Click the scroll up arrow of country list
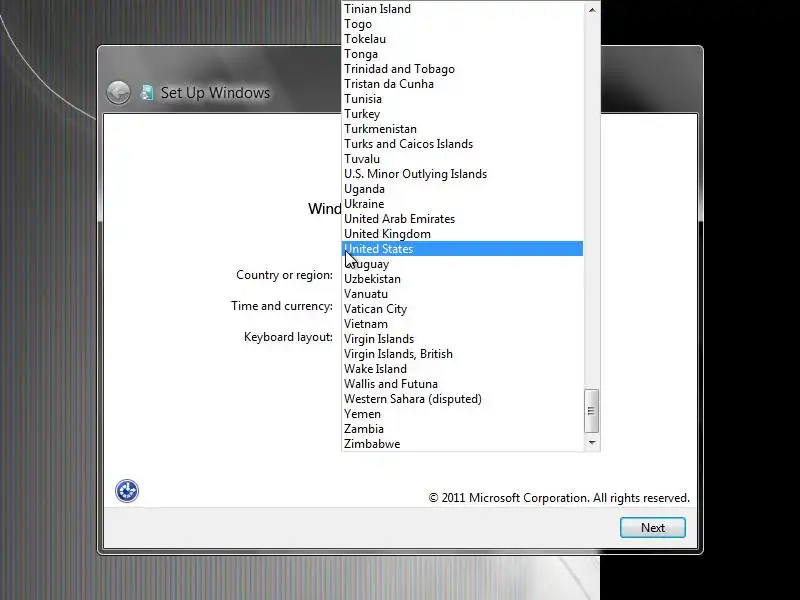 click(x=592, y=10)
